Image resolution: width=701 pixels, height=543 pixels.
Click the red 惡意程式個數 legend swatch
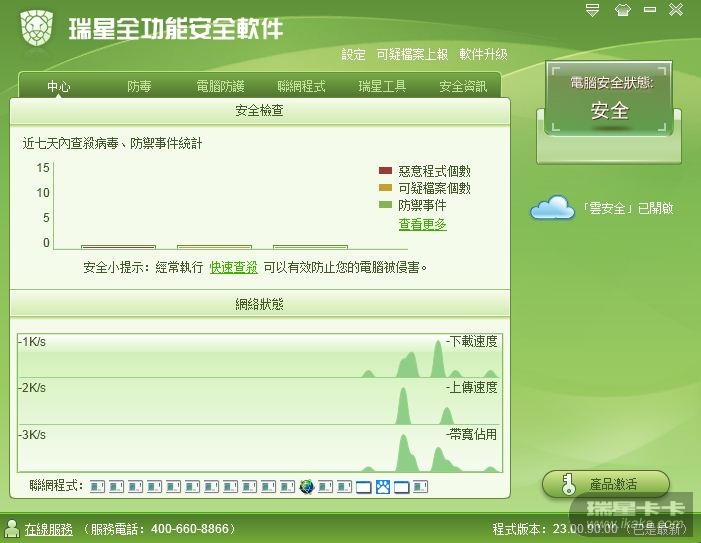(x=385, y=170)
